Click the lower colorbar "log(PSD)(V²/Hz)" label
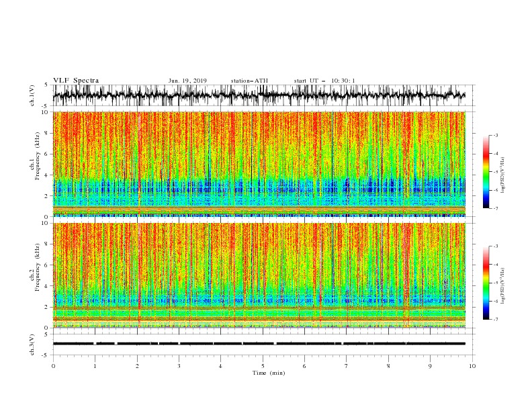The width and height of the screenshot is (532, 411). pos(503,286)
